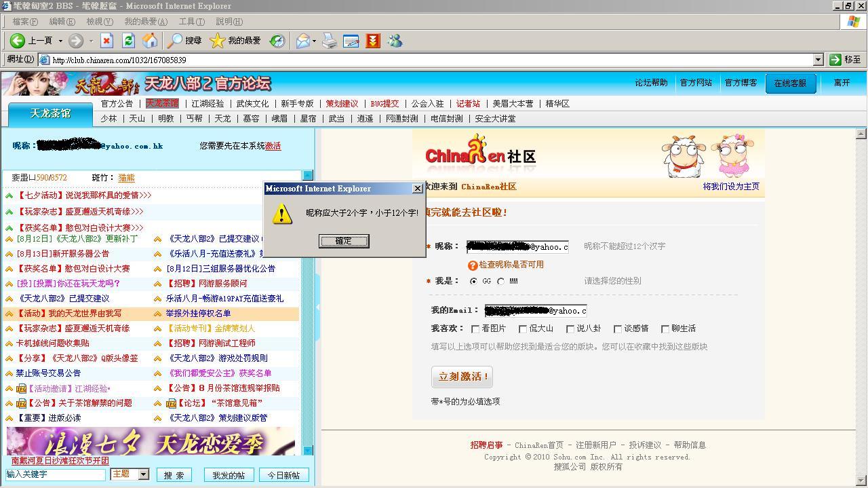Click the 移至 Go button
This screenshot has height=488, width=868.
tap(846, 60)
